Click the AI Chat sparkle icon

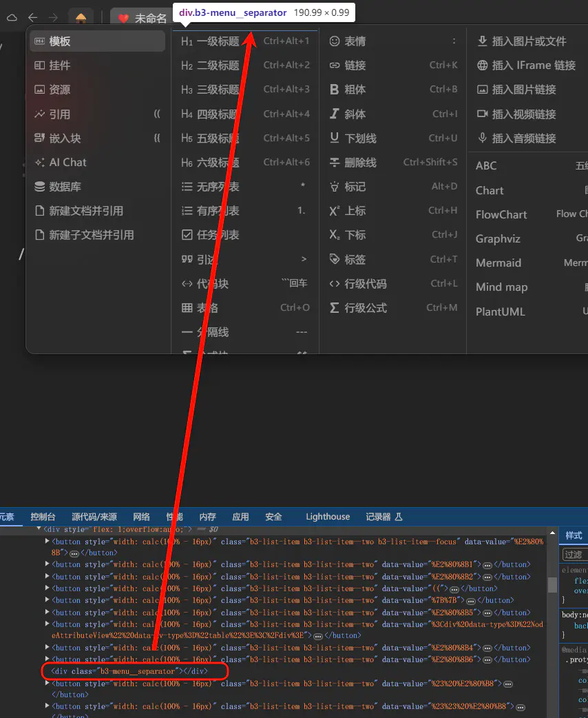point(40,163)
